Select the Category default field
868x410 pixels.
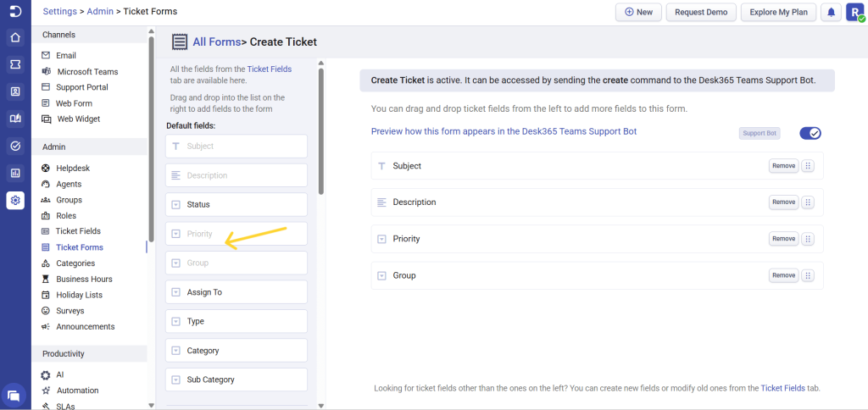(x=236, y=351)
